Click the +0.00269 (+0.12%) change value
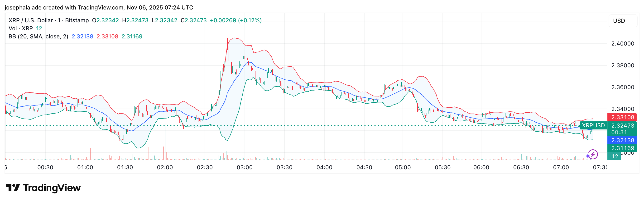Image resolution: width=644 pixels, height=202 pixels. (x=235, y=20)
